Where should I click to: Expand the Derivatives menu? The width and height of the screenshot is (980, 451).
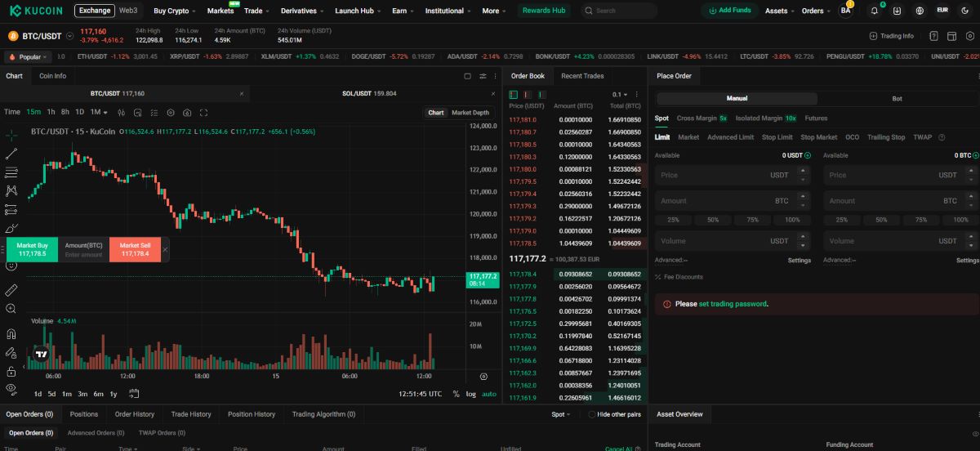302,11
